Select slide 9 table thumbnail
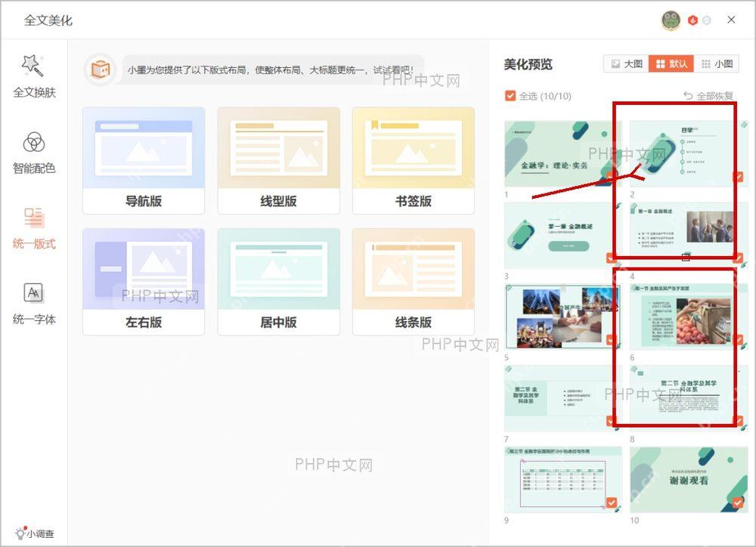Viewport: 756px width, 547px height. pyautogui.click(x=562, y=480)
